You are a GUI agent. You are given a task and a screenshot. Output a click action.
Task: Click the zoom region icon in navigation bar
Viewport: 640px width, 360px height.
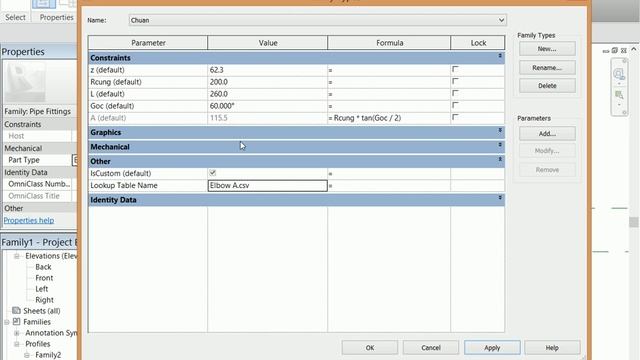click(x=619, y=95)
